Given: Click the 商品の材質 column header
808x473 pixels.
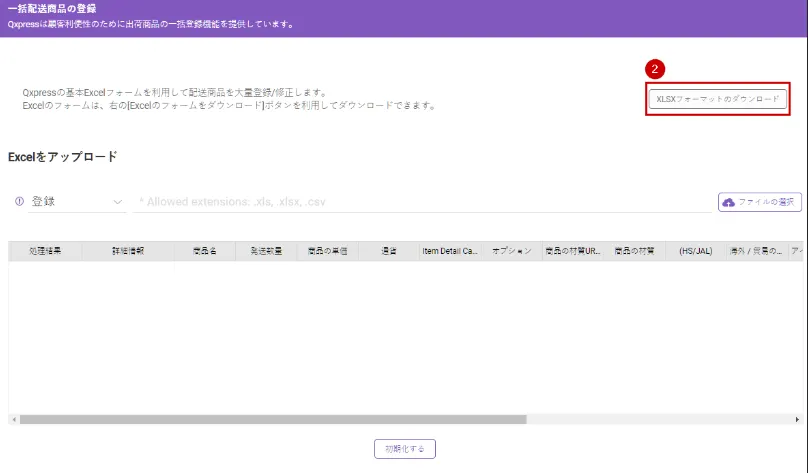Looking at the screenshot, I should pyautogui.click(x=634, y=251).
